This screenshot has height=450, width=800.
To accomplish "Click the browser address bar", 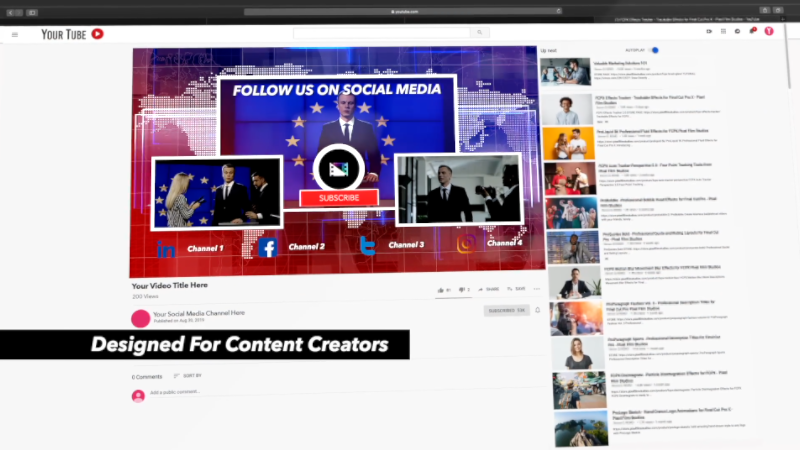I will pos(403,11).
